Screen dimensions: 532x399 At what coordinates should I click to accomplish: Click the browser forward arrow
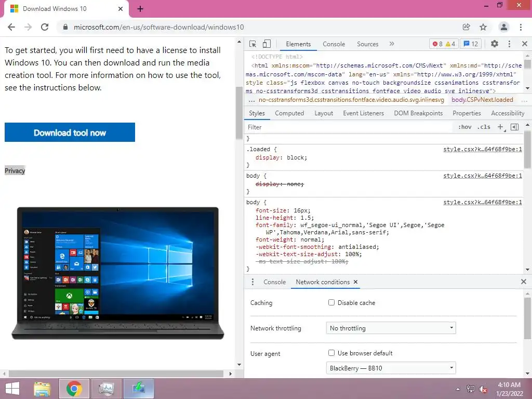(28, 27)
